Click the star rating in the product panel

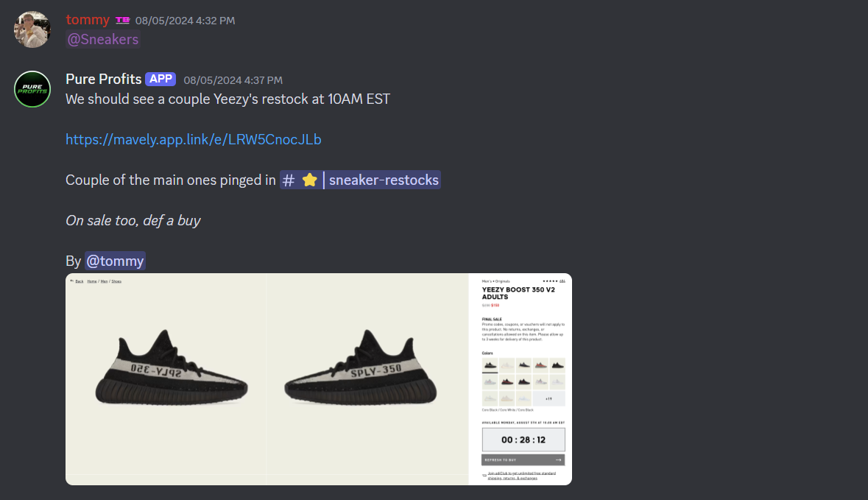click(x=550, y=281)
